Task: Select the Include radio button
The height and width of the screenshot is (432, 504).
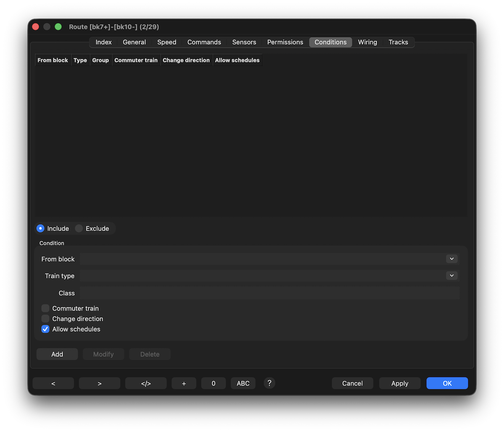Action: [x=41, y=229]
